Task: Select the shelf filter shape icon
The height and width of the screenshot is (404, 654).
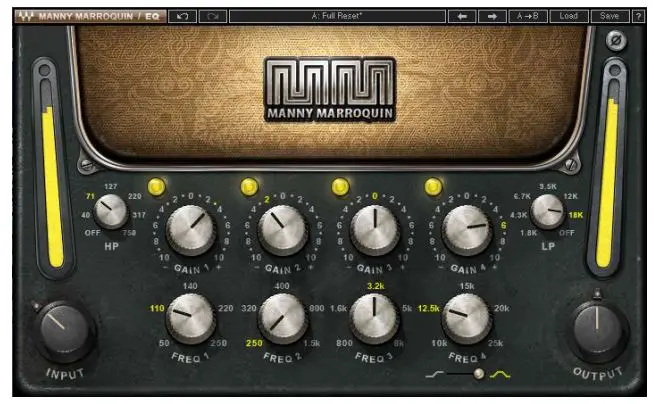Action: [x=434, y=374]
